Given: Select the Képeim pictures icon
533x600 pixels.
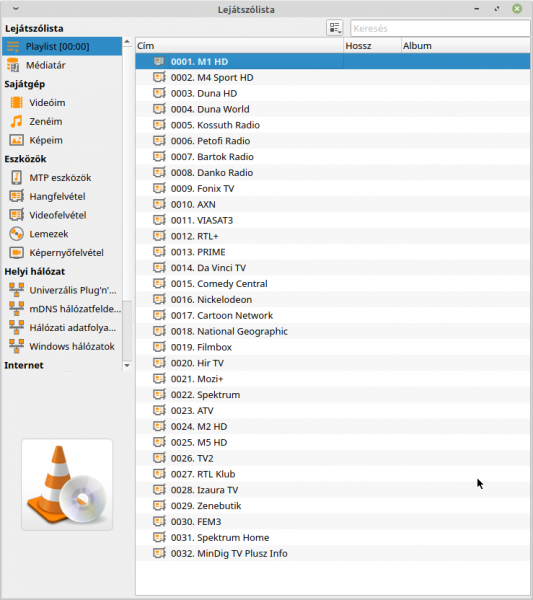Looking at the screenshot, I should pyautogui.click(x=16, y=140).
